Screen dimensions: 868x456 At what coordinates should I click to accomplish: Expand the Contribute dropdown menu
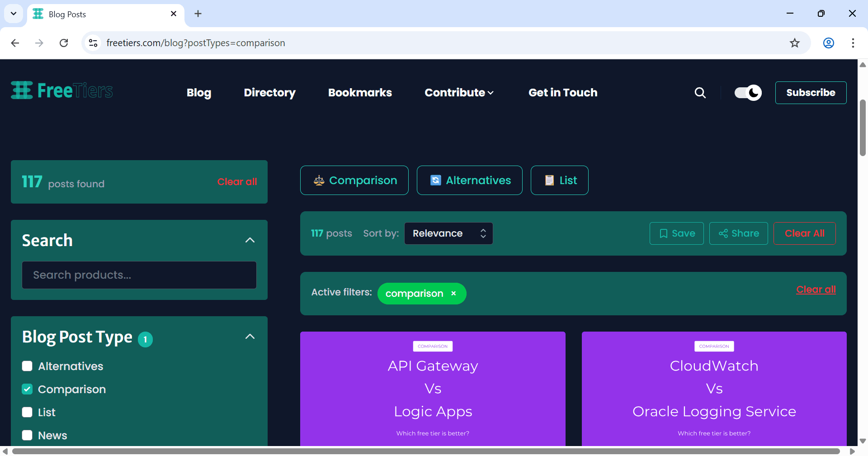459,93
